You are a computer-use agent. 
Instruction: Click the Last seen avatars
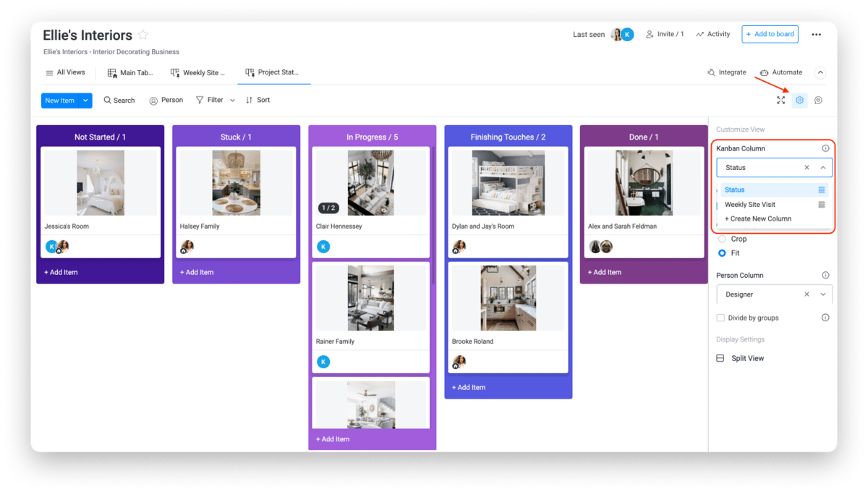622,34
